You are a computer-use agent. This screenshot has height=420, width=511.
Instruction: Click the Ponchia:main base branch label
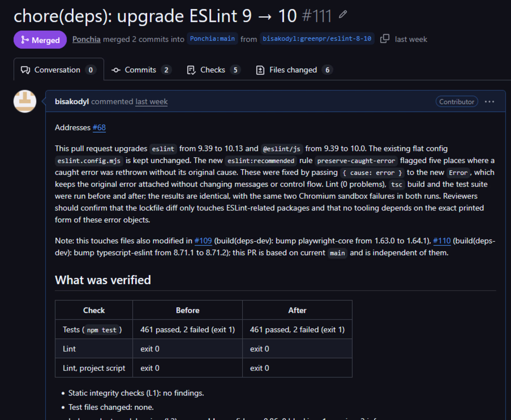click(212, 39)
